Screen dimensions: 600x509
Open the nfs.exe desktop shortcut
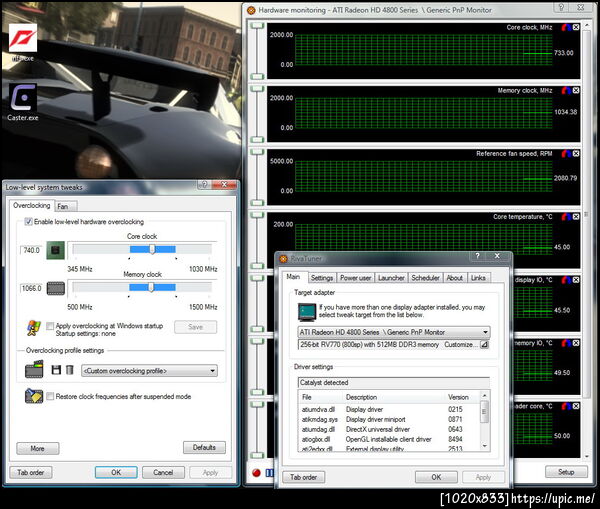click(23, 42)
